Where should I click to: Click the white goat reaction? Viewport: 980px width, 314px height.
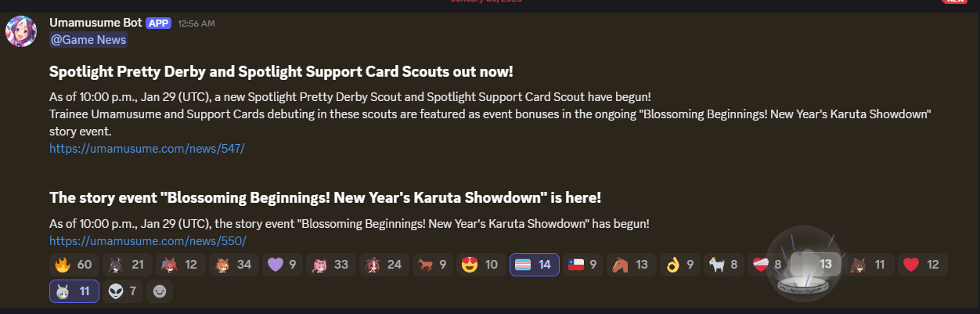point(723,265)
